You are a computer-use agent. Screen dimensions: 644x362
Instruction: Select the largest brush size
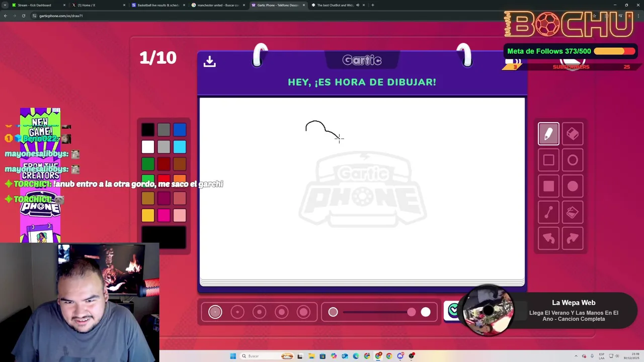coord(303,312)
